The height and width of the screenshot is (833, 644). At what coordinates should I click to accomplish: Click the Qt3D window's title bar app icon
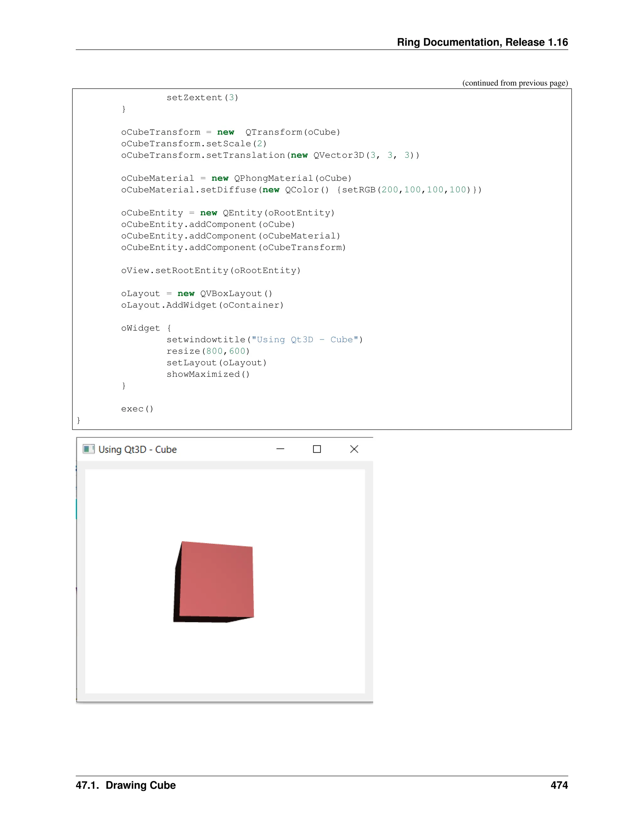88,449
